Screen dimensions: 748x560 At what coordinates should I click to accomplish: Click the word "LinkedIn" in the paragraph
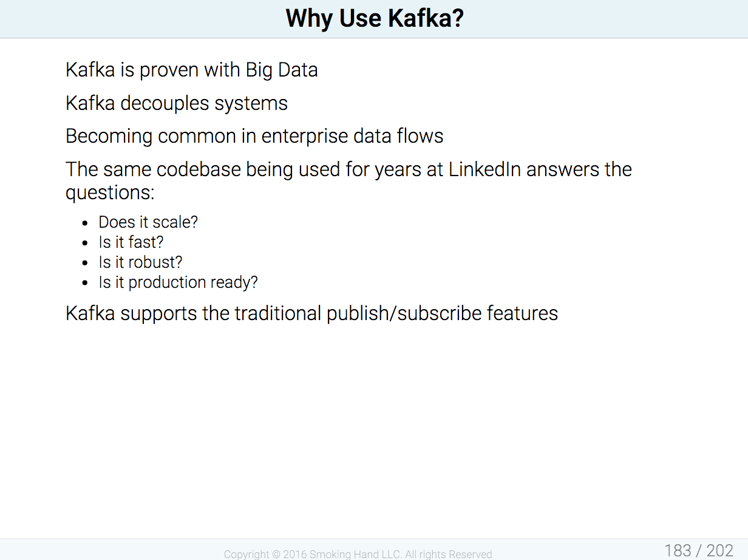point(485,169)
